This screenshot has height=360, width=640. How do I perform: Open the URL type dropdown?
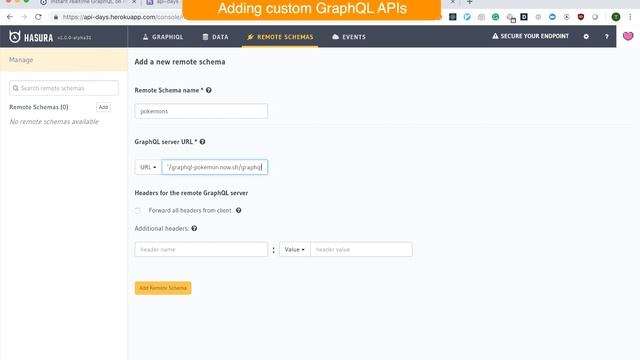148,167
